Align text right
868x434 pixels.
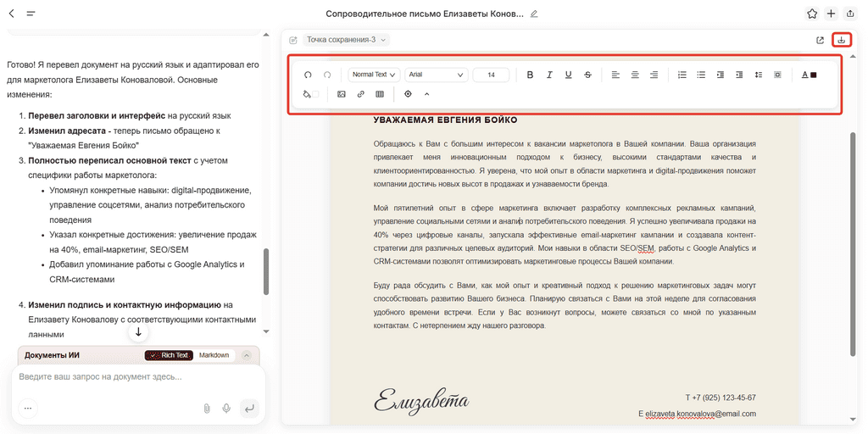[654, 75]
